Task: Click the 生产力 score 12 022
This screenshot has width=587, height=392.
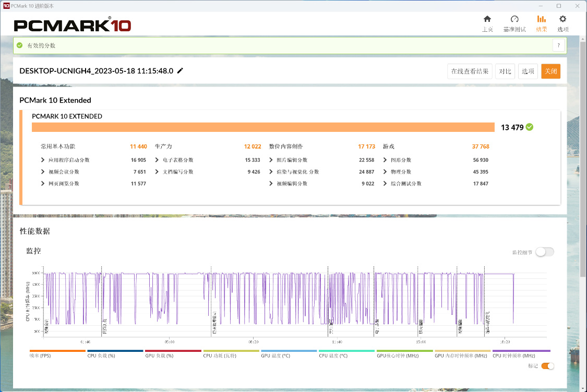Action: 253,146
